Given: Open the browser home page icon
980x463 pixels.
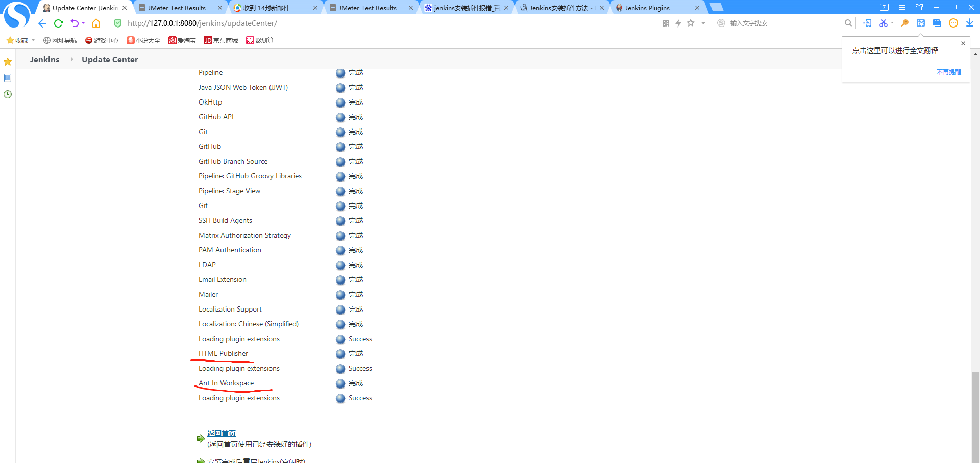Looking at the screenshot, I should pyautogui.click(x=96, y=23).
